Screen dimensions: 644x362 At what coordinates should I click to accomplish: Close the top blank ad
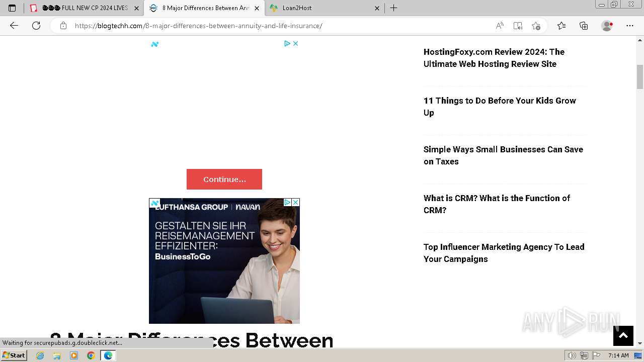click(x=295, y=44)
